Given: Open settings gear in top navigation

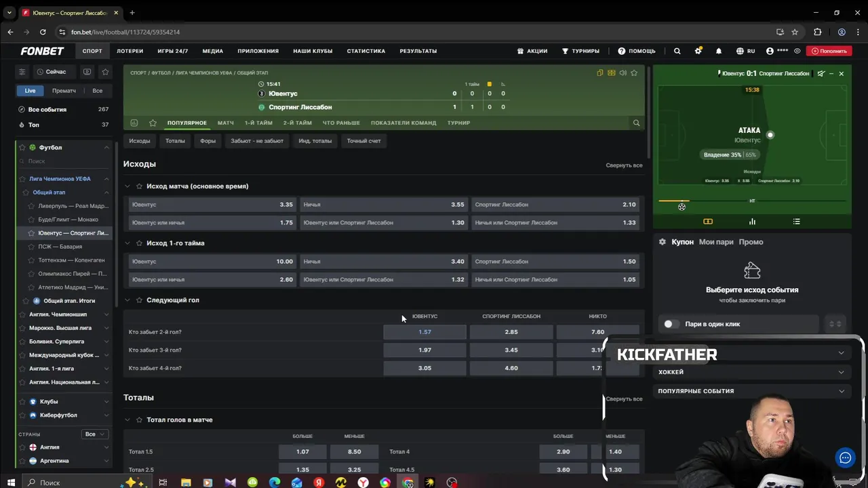Looking at the screenshot, I should point(698,51).
